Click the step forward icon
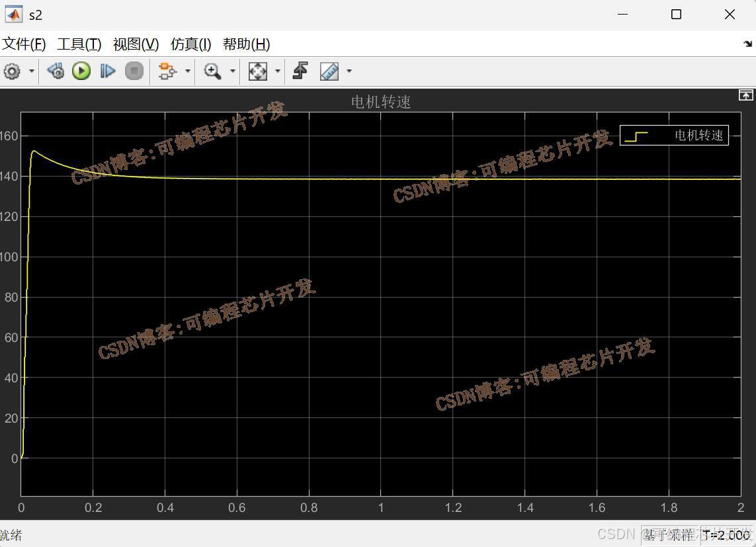 pos(108,71)
